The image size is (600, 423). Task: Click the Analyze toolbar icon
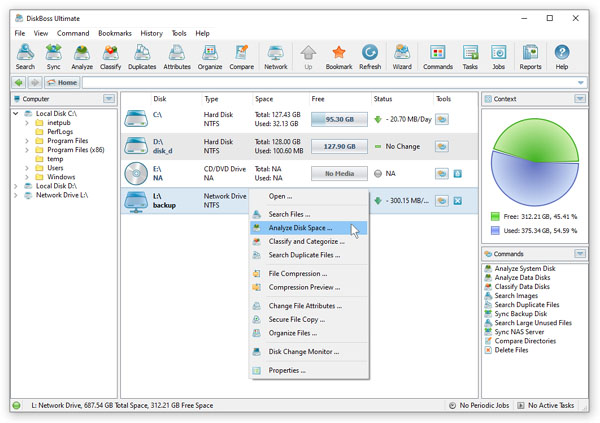(x=82, y=57)
